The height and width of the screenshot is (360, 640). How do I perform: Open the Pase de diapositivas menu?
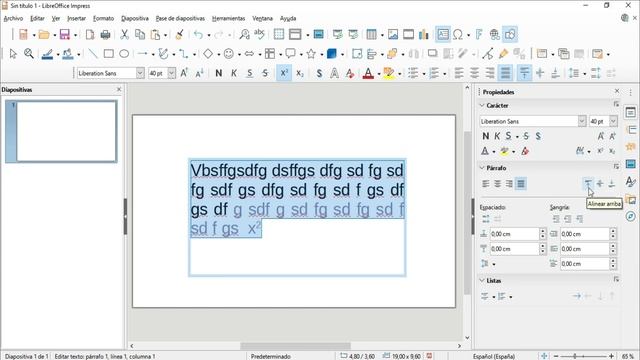pyautogui.click(x=180, y=18)
